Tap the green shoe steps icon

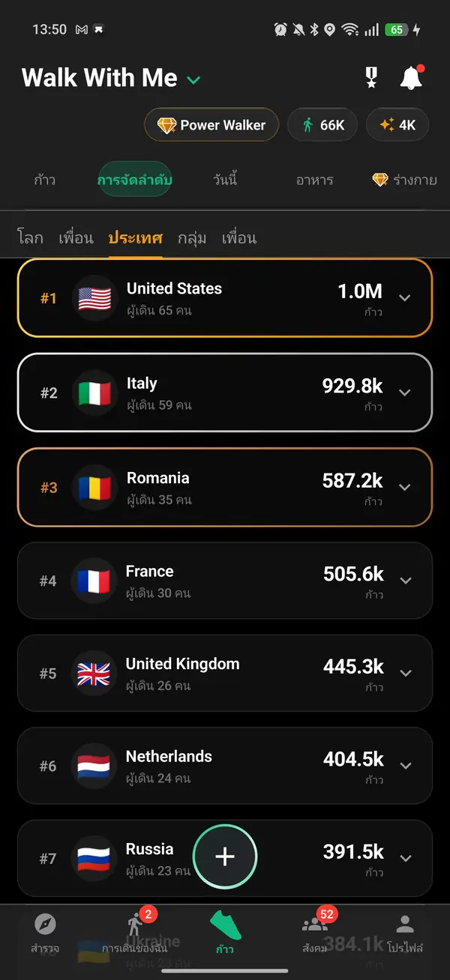point(225,925)
